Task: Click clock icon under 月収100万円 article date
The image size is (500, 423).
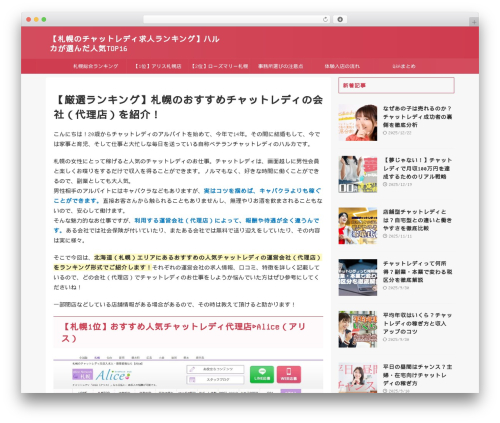Action: 385,184
